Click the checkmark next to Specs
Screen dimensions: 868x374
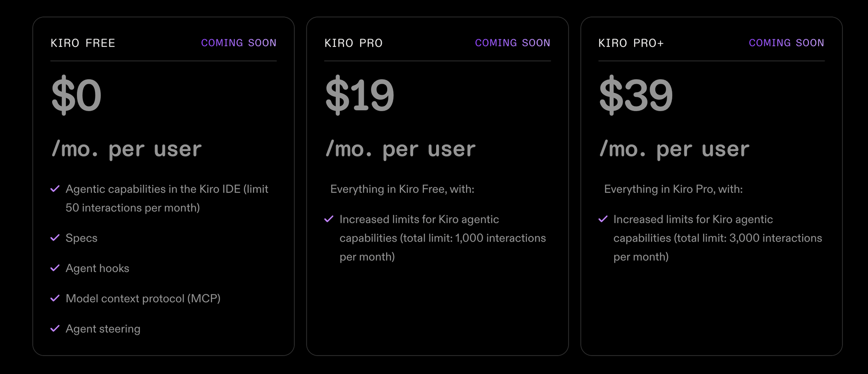pos(55,238)
